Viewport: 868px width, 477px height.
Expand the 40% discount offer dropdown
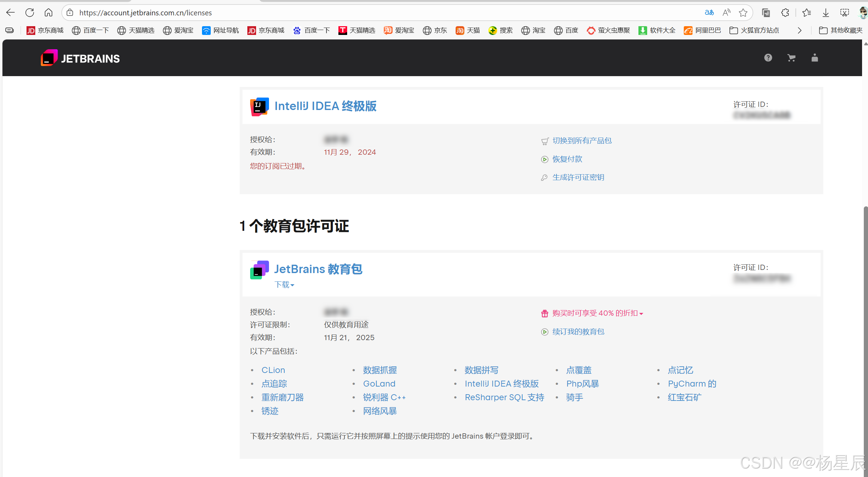coord(597,313)
